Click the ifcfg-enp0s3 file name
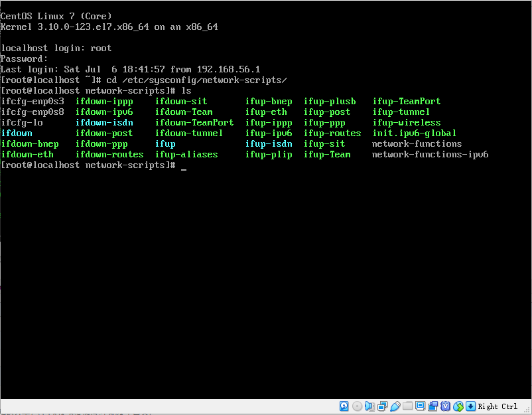This screenshot has height=415, width=532. (33, 102)
